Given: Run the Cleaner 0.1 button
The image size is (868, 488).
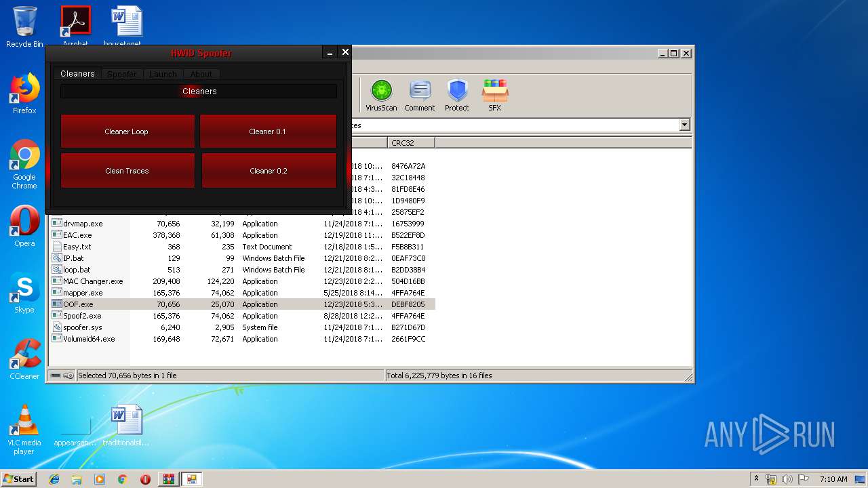Looking at the screenshot, I should coord(268,131).
